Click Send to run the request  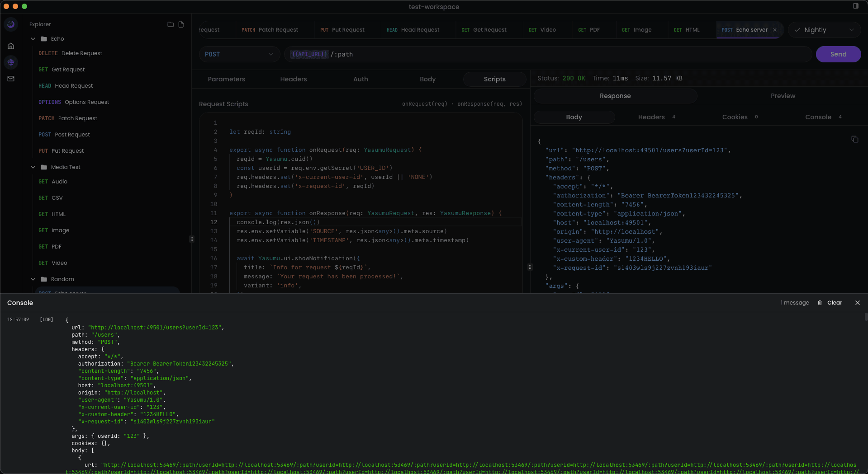pyautogui.click(x=838, y=54)
